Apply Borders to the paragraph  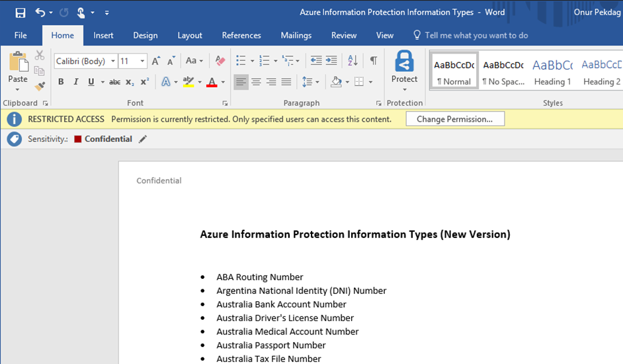pyautogui.click(x=358, y=82)
